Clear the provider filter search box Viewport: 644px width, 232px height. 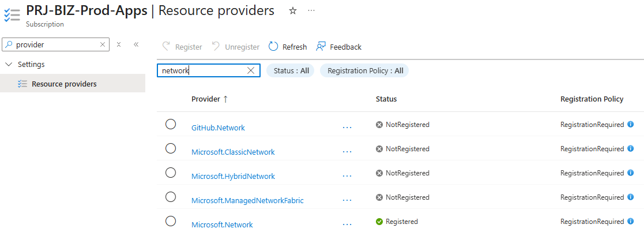point(251,70)
